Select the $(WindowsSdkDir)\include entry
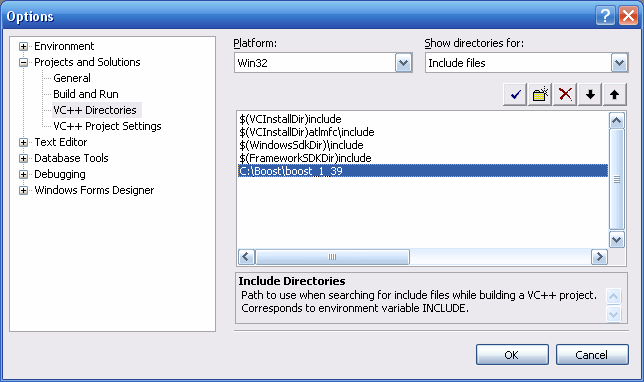644x382 pixels. (301, 145)
